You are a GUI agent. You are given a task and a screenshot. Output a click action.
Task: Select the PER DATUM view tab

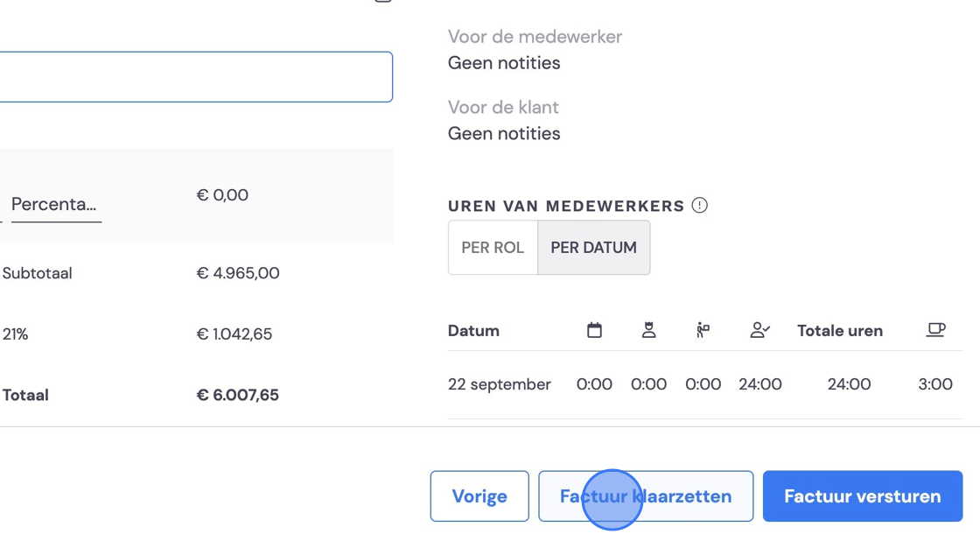click(594, 247)
